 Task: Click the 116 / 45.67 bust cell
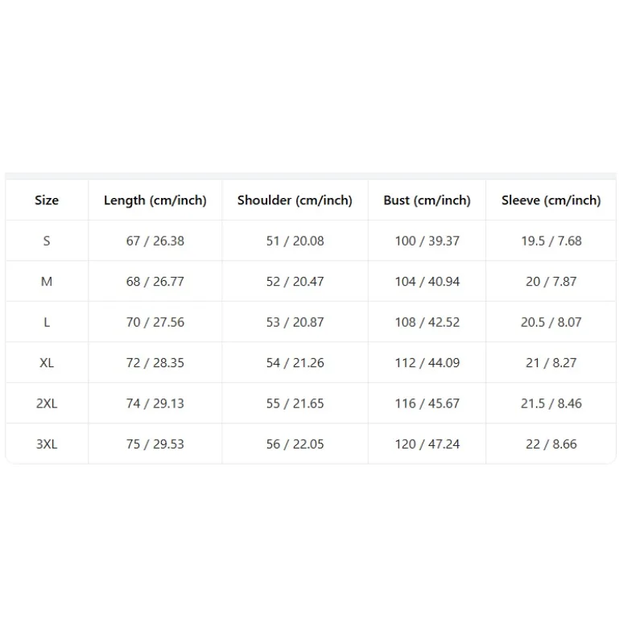click(x=427, y=403)
